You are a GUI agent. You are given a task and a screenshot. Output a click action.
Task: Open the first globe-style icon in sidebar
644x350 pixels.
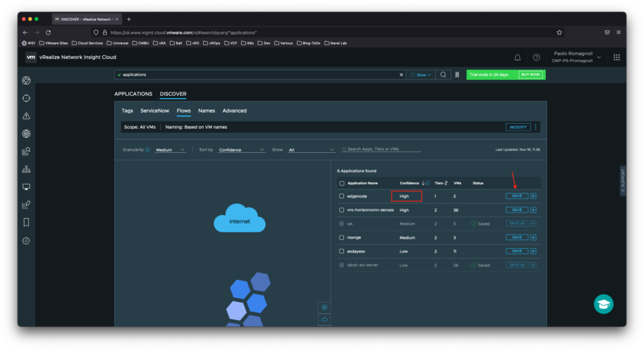(x=26, y=80)
